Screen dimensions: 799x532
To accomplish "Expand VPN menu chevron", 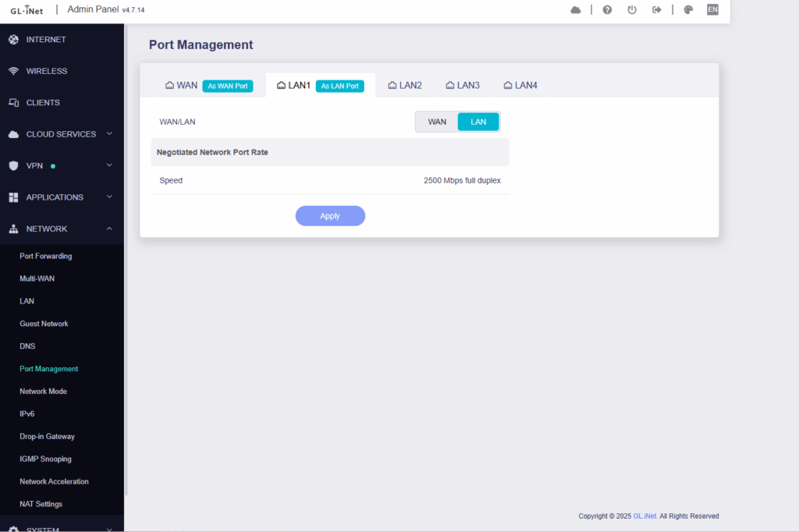I will [109, 165].
